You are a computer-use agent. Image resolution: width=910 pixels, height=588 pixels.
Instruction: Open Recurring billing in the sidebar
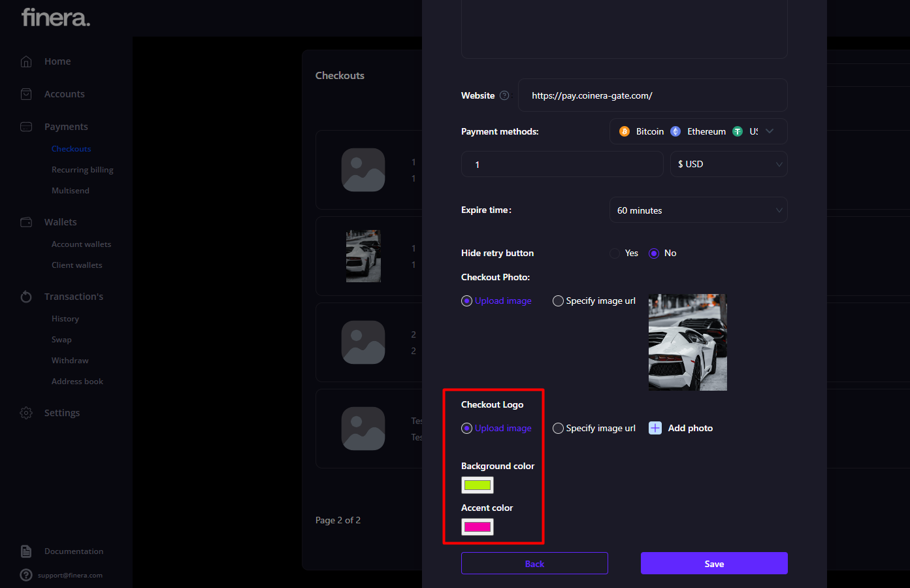click(82, 170)
